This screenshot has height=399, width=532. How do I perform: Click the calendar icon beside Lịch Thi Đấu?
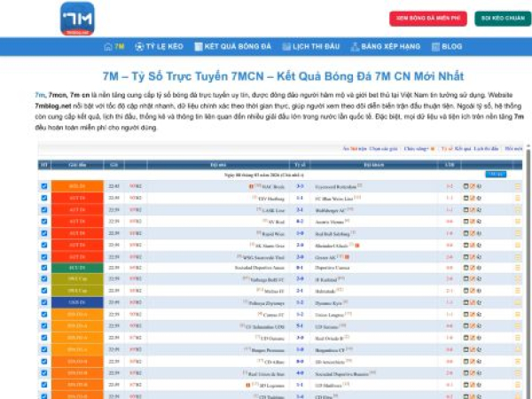coord(286,47)
